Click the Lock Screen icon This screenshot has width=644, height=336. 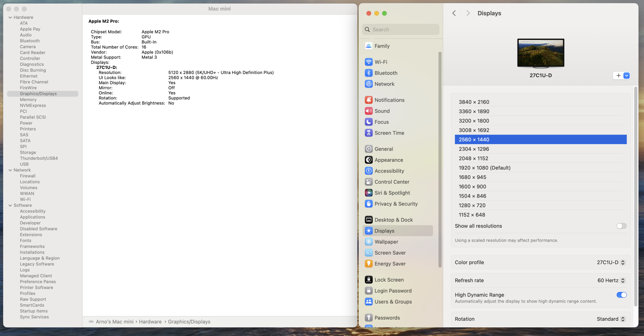pyautogui.click(x=369, y=280)
